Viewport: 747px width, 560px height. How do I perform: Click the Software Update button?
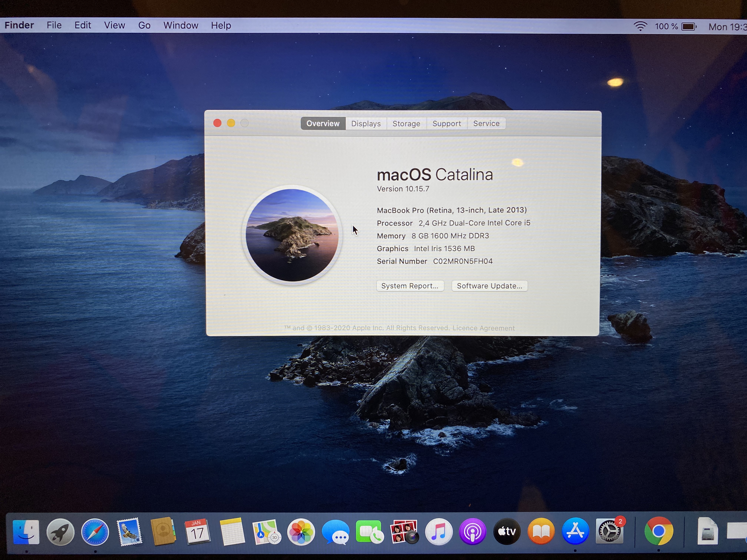click(489, 286)
